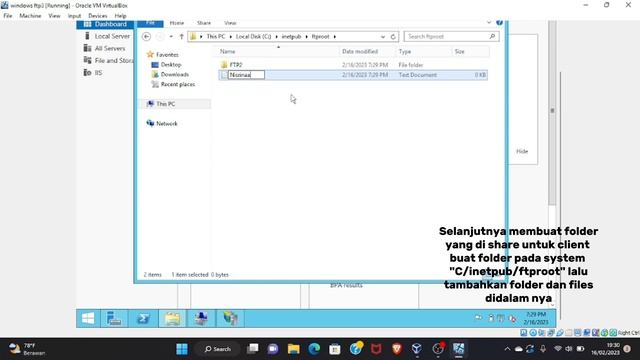Viewport: 640px width, 360px height.
Task: Click the Dashboard icon in Server Manager
Action: coord(87,24)
